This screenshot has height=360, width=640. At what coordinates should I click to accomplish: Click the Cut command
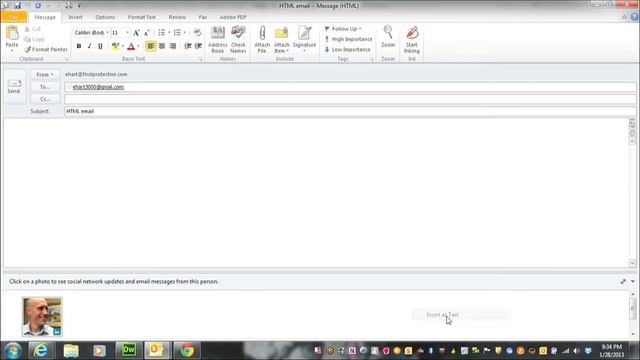click(x=33, y=29)
